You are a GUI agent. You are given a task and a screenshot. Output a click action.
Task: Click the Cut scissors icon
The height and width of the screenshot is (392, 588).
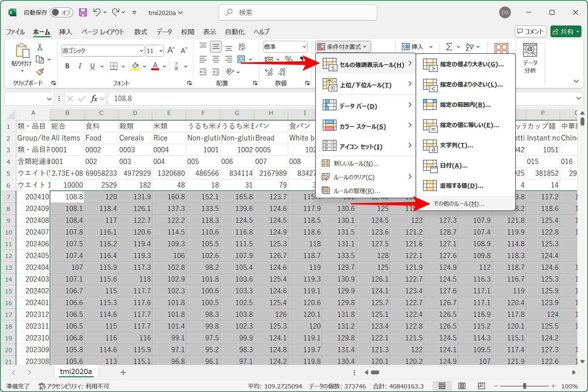coord(40,47)
